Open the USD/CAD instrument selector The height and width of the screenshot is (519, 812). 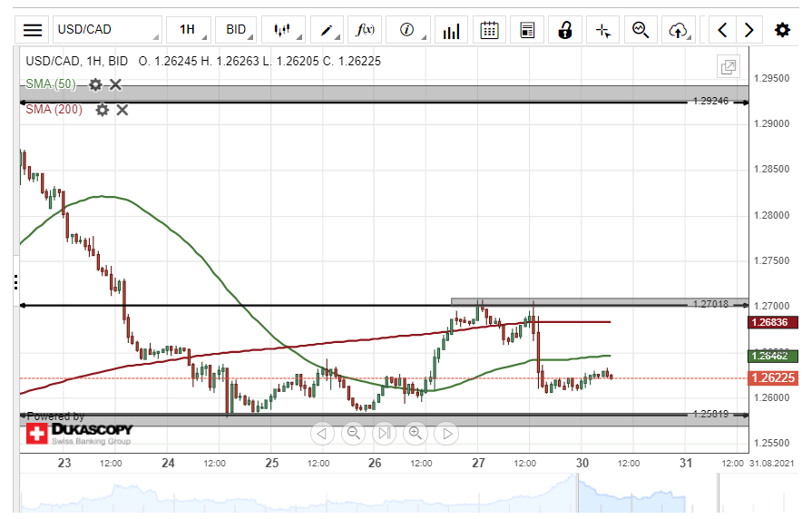pyautogui.click(x=107, y=30)
